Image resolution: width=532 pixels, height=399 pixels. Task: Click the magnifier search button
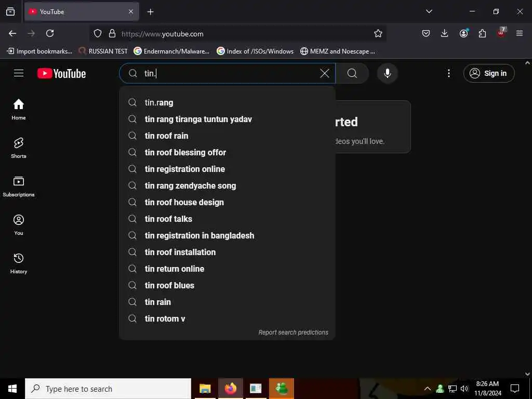point(352,73)
